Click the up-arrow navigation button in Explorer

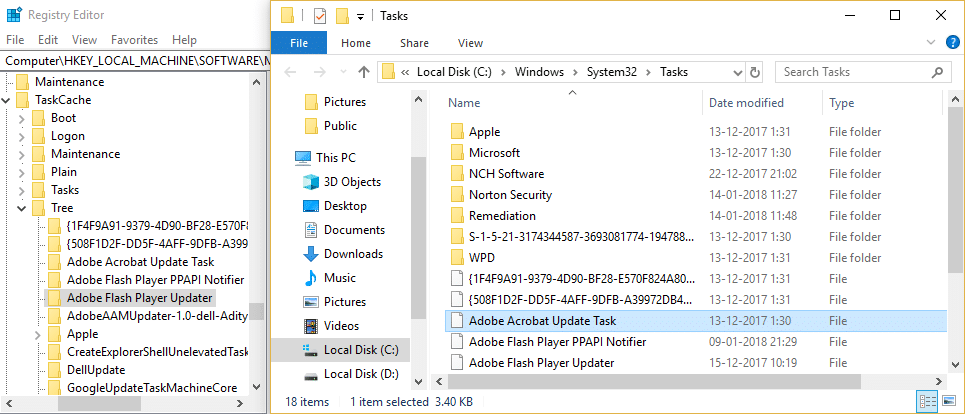(364, 72)
